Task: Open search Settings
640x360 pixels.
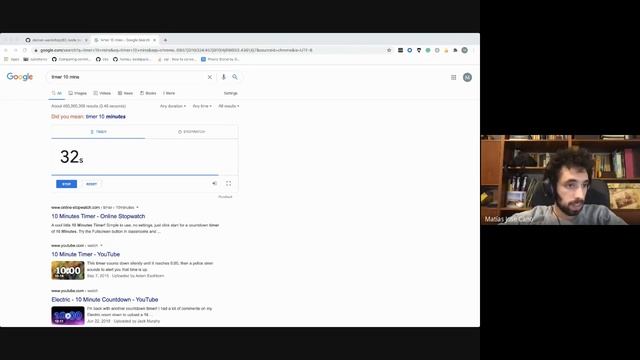Action: point(230,93)
